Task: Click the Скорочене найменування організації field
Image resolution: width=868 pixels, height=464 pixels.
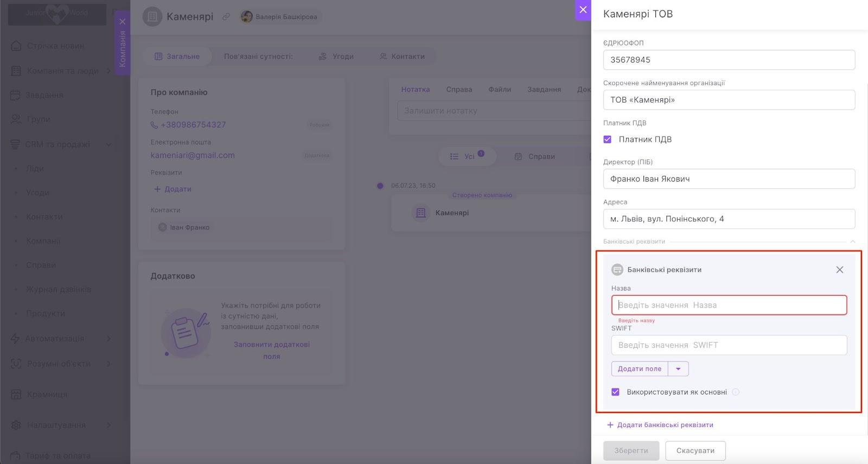Action: pos(729,100)
